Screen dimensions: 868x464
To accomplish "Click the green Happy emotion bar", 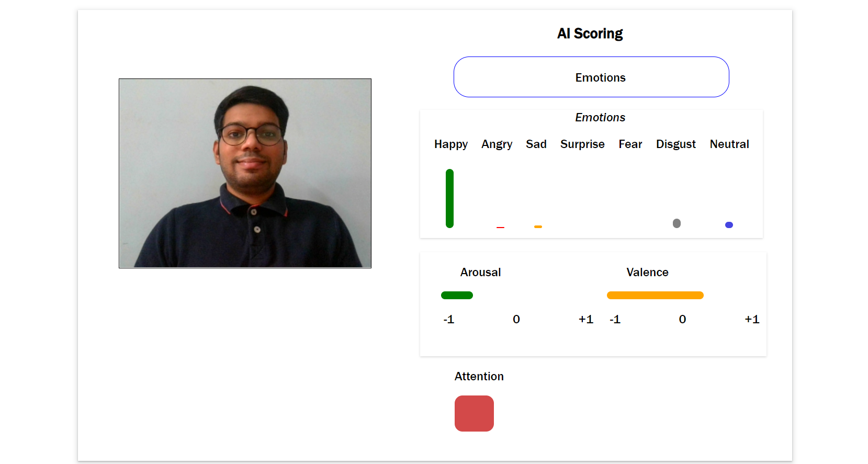I will pyautogui.click(x=449, y=199).
